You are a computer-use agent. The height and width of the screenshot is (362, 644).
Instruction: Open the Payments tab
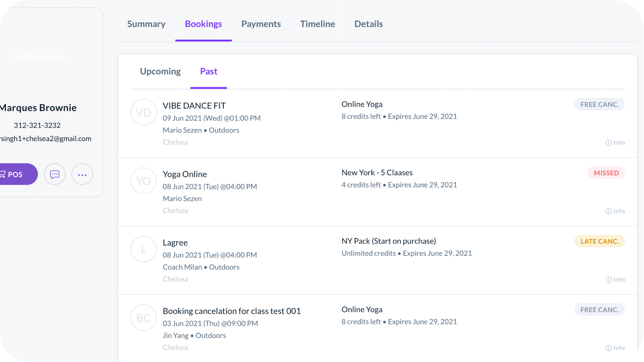261,24
